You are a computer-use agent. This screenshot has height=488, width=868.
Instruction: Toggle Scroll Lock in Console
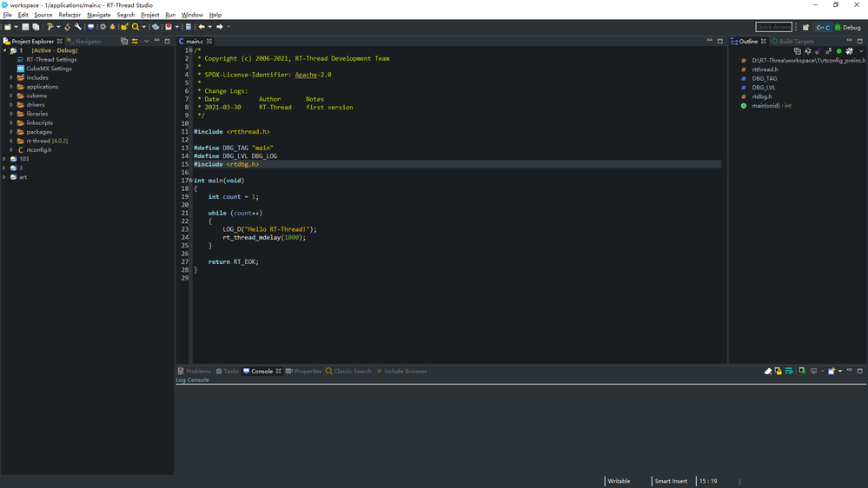click(x=779, y=372)
